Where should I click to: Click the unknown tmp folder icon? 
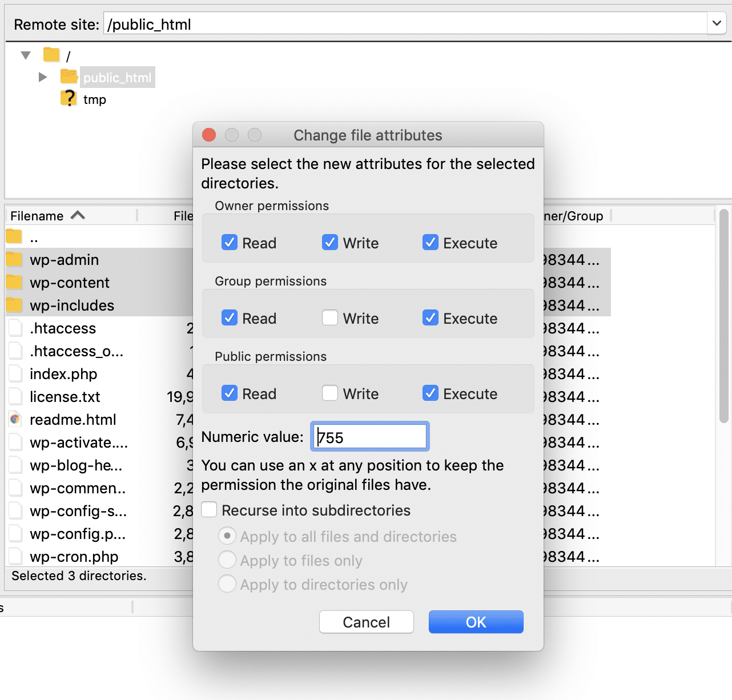coord(68,98)
